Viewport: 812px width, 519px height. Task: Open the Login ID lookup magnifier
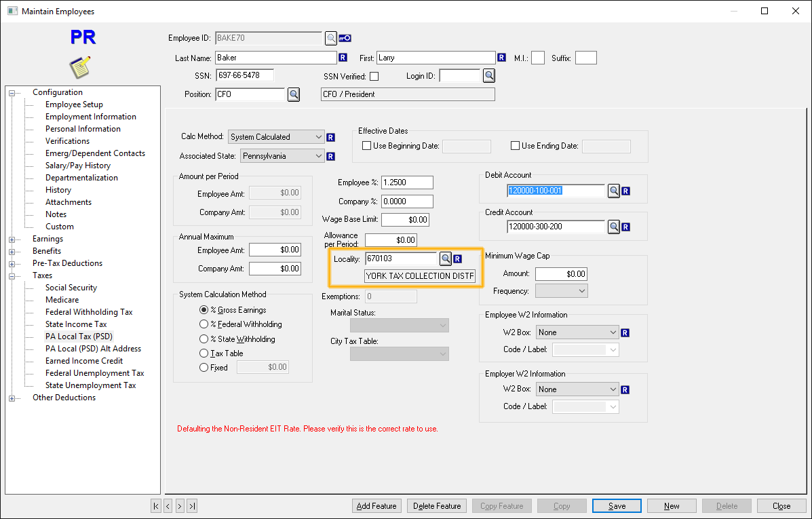tap(489, 75)
